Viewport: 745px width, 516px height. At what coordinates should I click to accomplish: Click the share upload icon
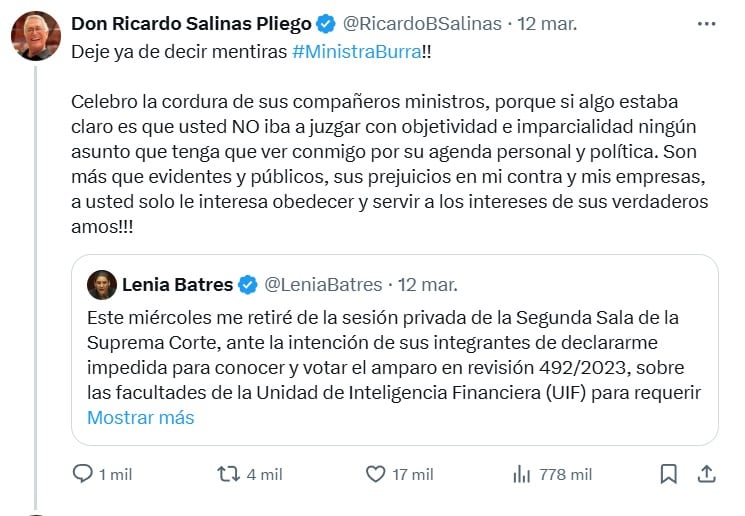tap(705, 474)
